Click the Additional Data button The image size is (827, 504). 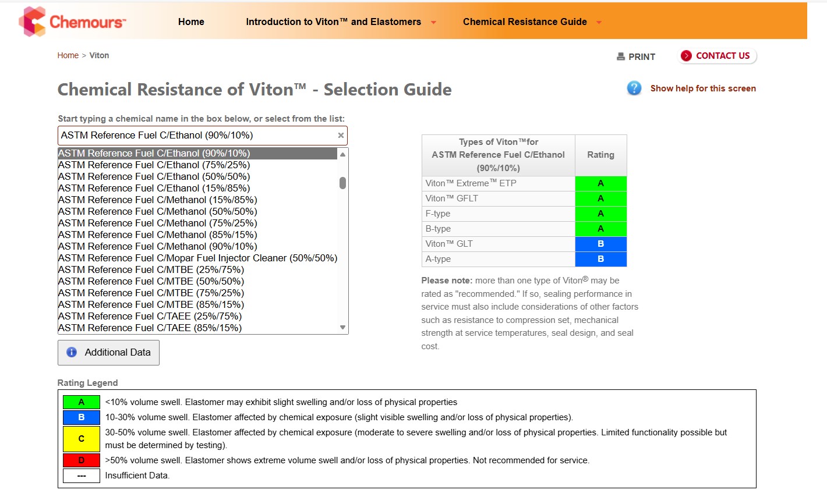[x=108, y=353]
